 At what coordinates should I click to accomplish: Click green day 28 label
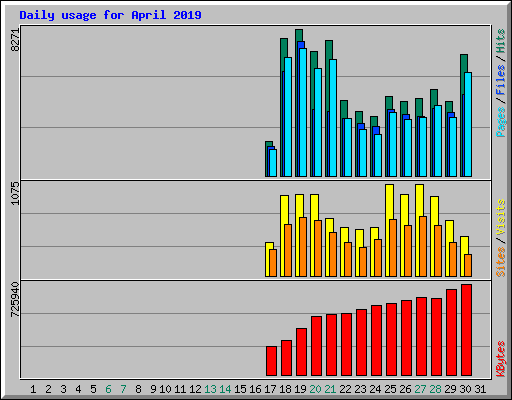pyautogui.click(x=435, y=389)
